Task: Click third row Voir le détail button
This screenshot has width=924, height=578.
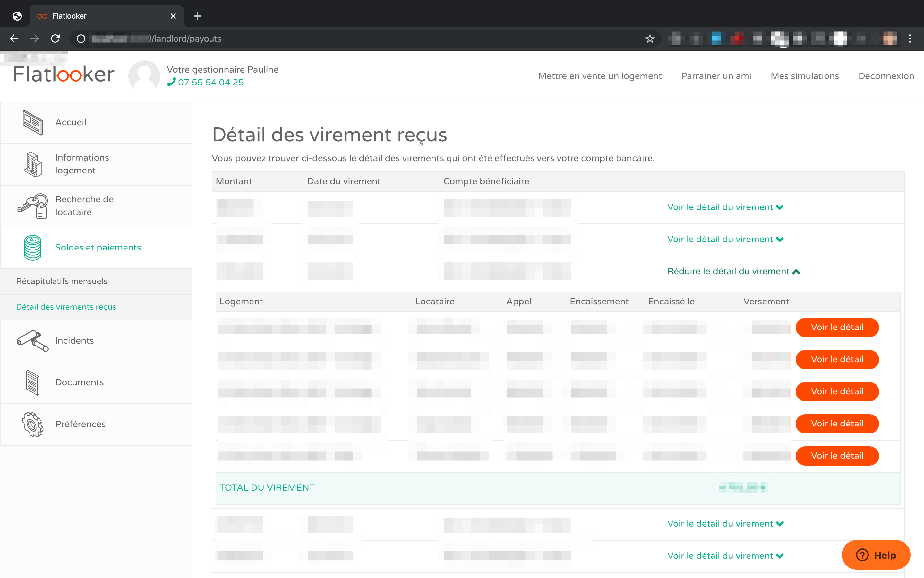Action: click(837, 391)
